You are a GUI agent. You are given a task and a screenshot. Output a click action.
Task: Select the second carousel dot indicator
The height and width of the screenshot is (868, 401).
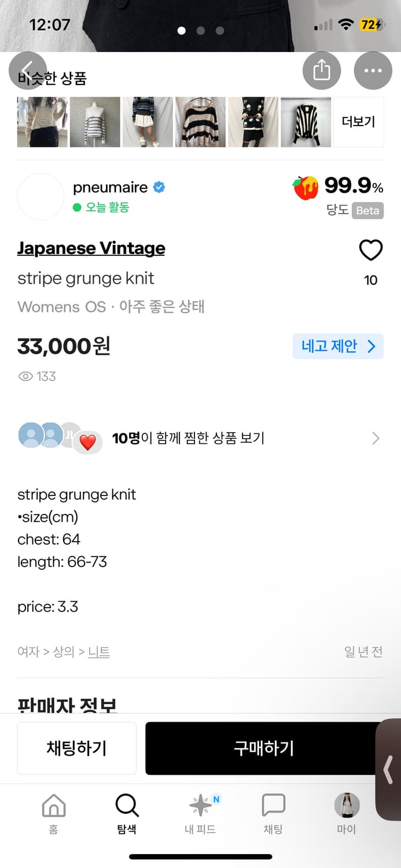coord(200,31)
